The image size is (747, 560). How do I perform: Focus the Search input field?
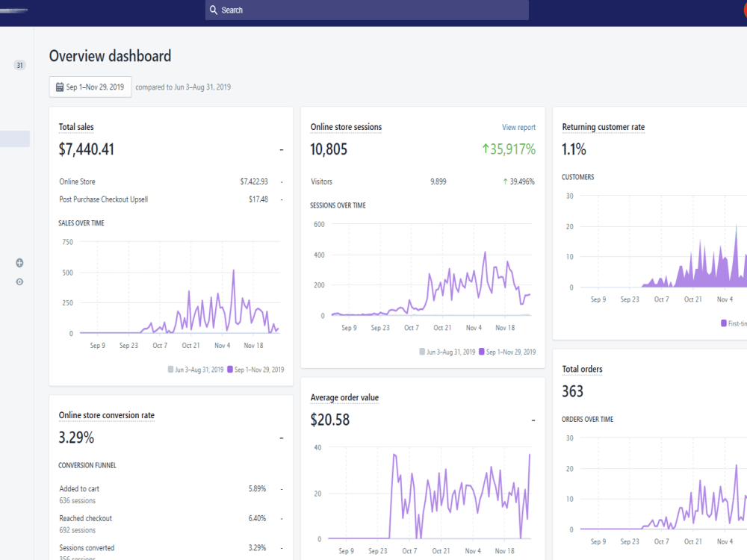367,10
